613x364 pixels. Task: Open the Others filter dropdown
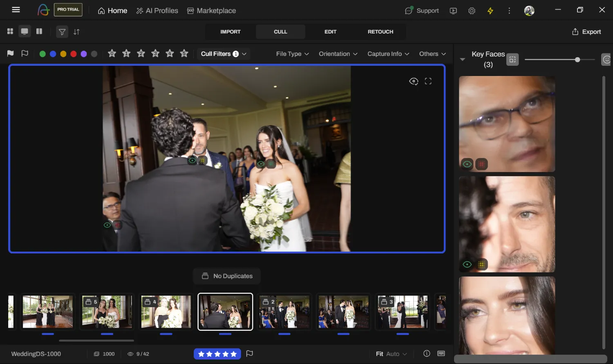(432, 54)
